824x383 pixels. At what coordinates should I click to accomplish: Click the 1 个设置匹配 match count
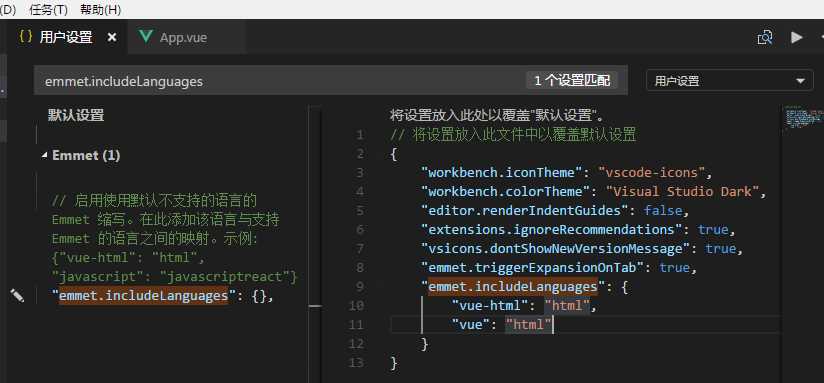[x=572, y=81]
